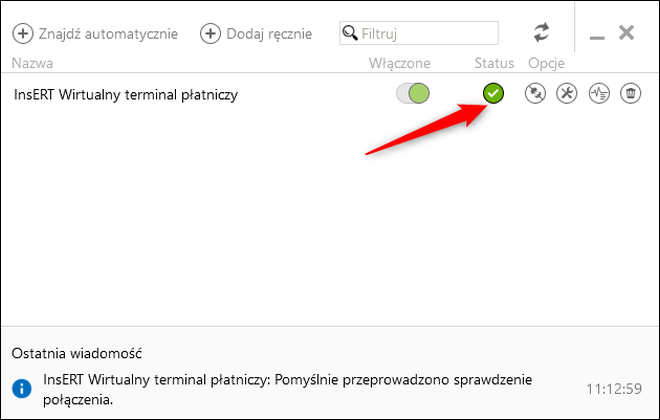Select the InsERT Wirtualny terminal płatniczy row
Viewport: 660px width, 420px height.
point(126,95)
